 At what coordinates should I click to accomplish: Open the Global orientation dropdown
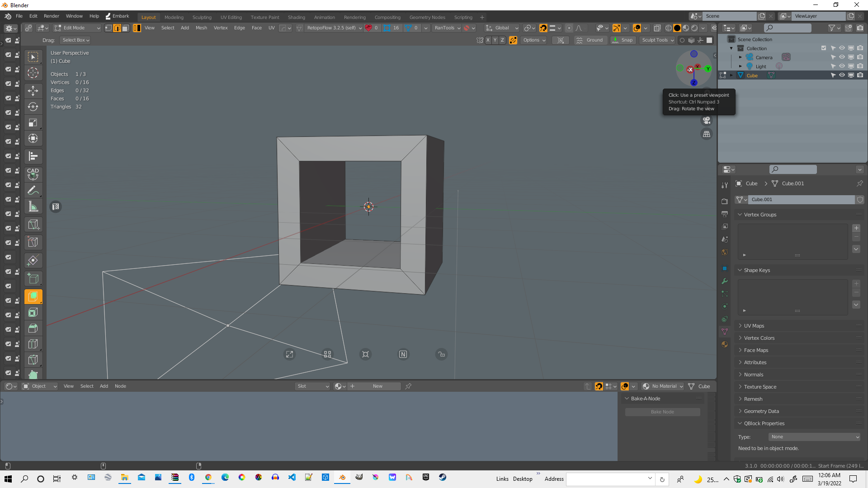(502, 28)
